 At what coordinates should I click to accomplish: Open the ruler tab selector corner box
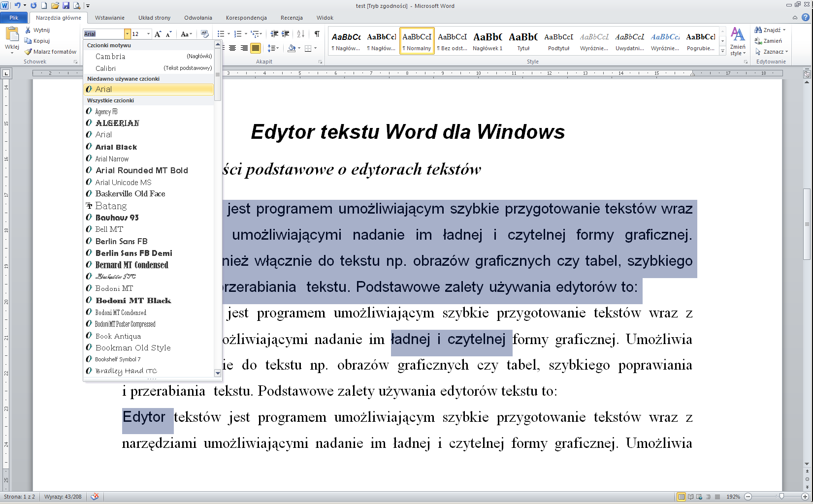point(6,73)
